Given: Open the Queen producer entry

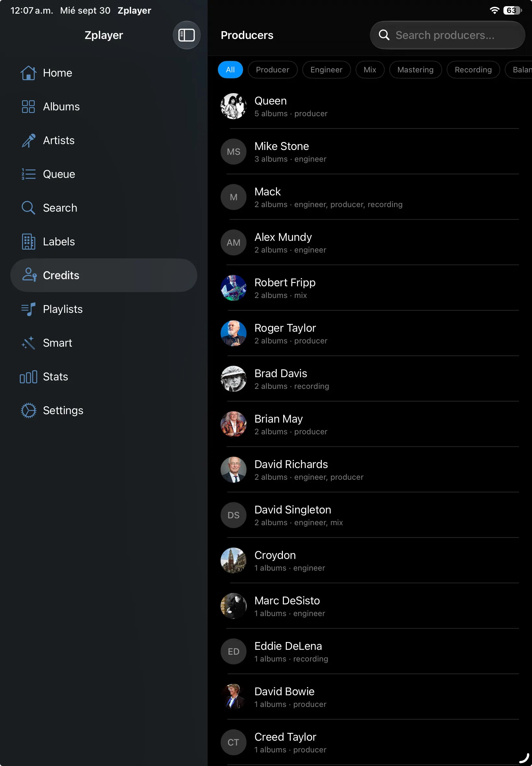Looking at the screenshot, I should [x=369, y=106].
